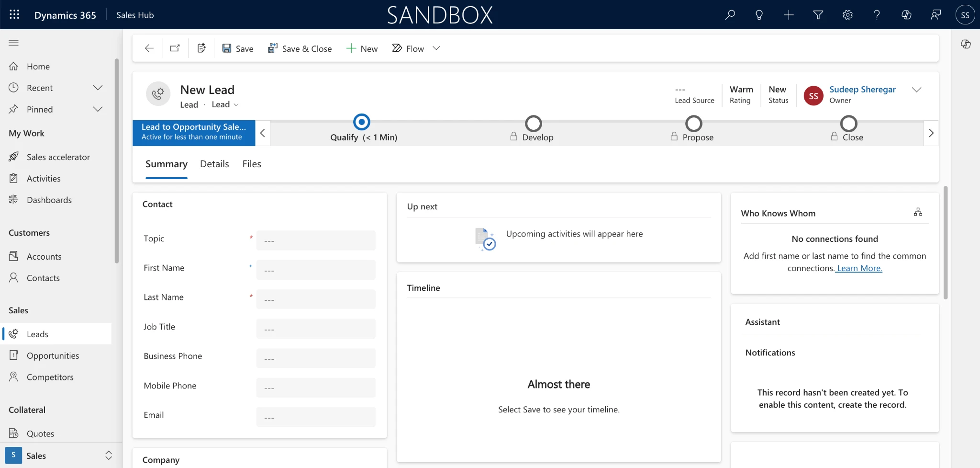Click the Last Name input field
Viewport: 980px width, 468px height.
point(316,299)
